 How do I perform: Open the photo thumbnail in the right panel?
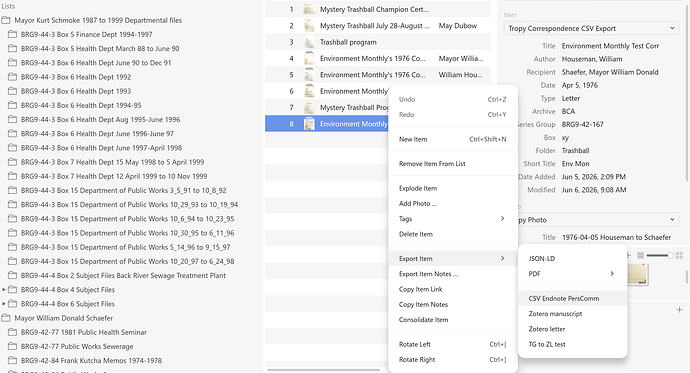(638, 274)
